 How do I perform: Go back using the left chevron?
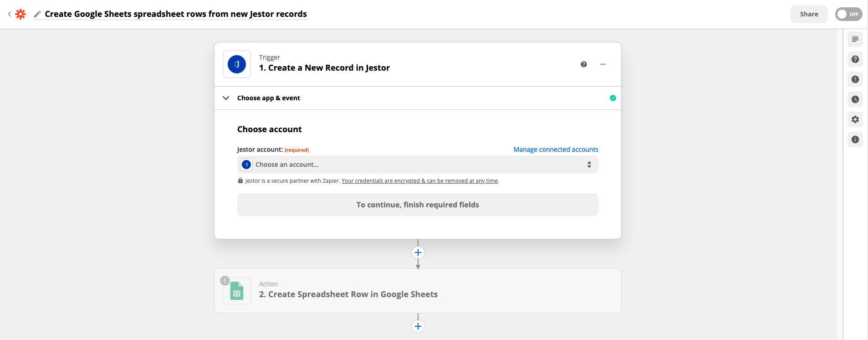tap(10, 14)
